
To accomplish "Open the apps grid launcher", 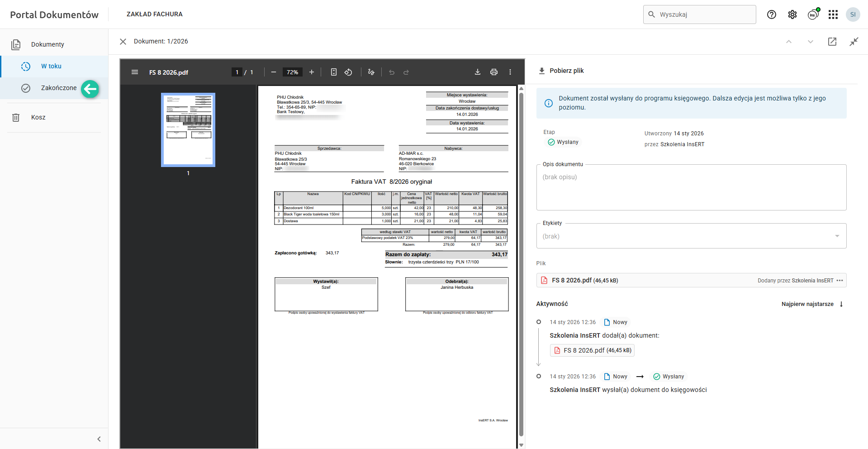I will point(833,14).
